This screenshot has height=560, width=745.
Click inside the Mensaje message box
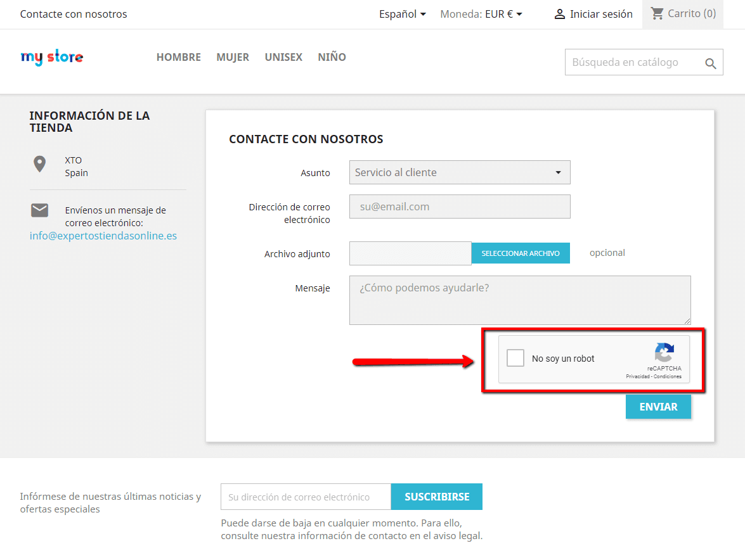pos(520,300)
